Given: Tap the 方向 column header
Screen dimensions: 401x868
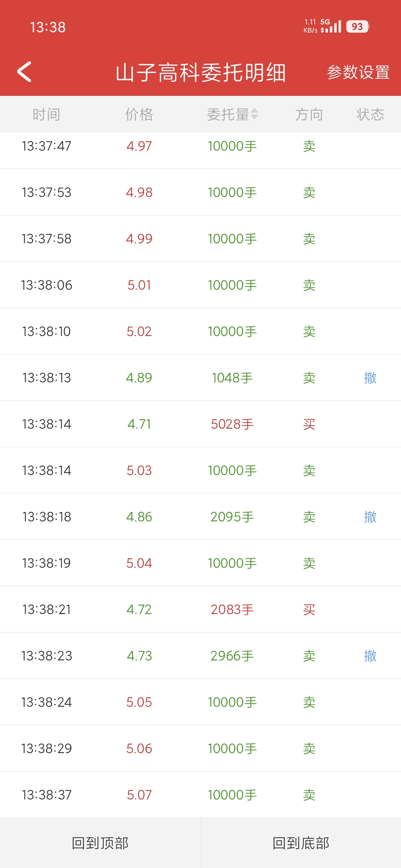Looking at the screenshot, I should tap(309, 115).
